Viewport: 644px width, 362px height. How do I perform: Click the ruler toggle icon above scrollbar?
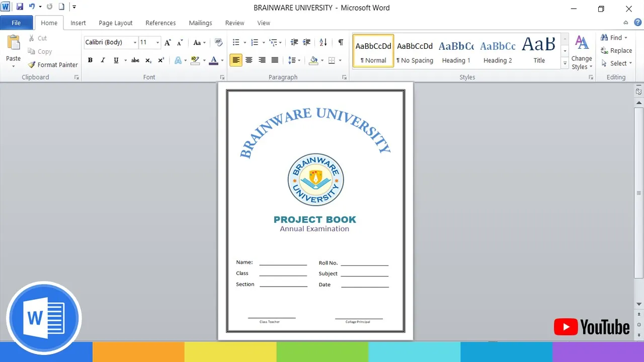[x=639, y=92]
